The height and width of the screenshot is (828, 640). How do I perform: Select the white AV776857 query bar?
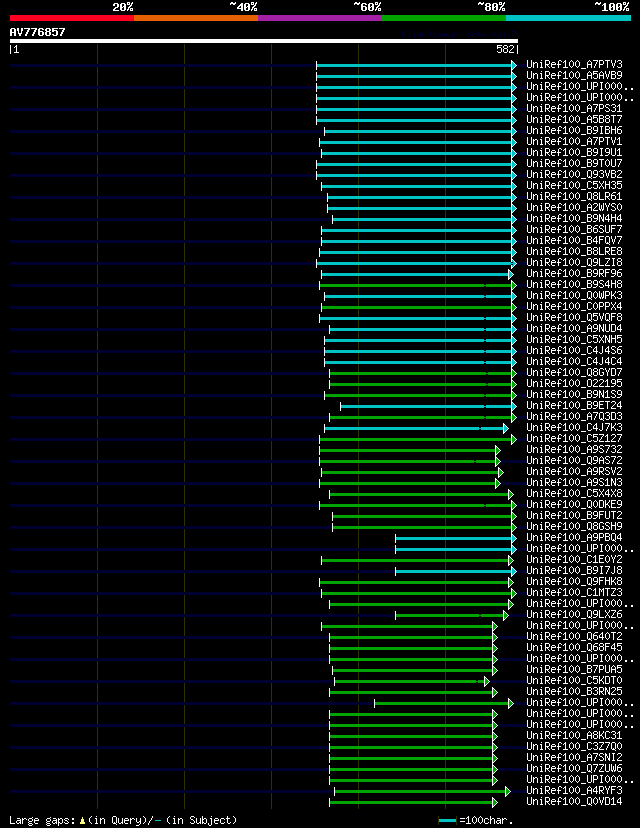tap(264, 41)
